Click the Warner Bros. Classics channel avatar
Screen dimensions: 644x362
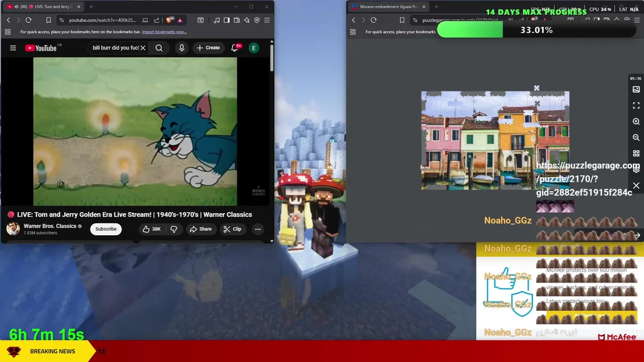point(13,229)
